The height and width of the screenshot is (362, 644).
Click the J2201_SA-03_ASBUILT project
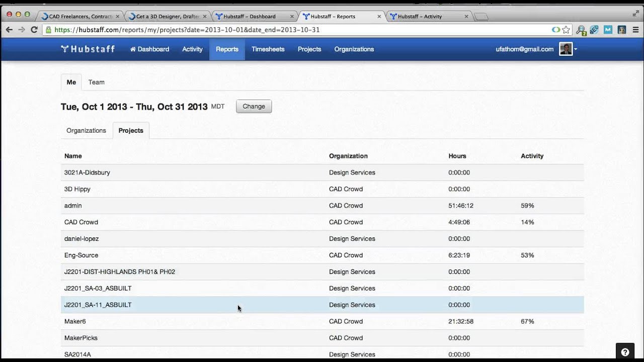click(x=98, y=289)
